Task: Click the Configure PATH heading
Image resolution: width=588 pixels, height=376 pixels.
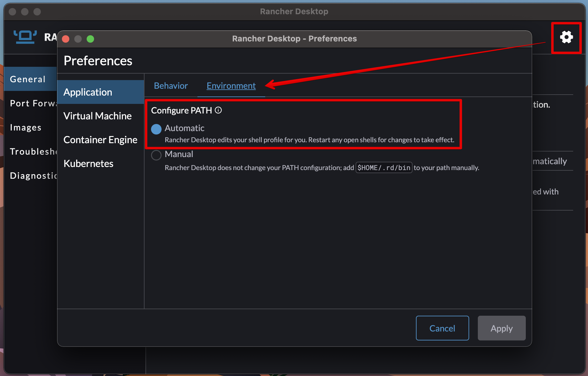Action: 181,110
